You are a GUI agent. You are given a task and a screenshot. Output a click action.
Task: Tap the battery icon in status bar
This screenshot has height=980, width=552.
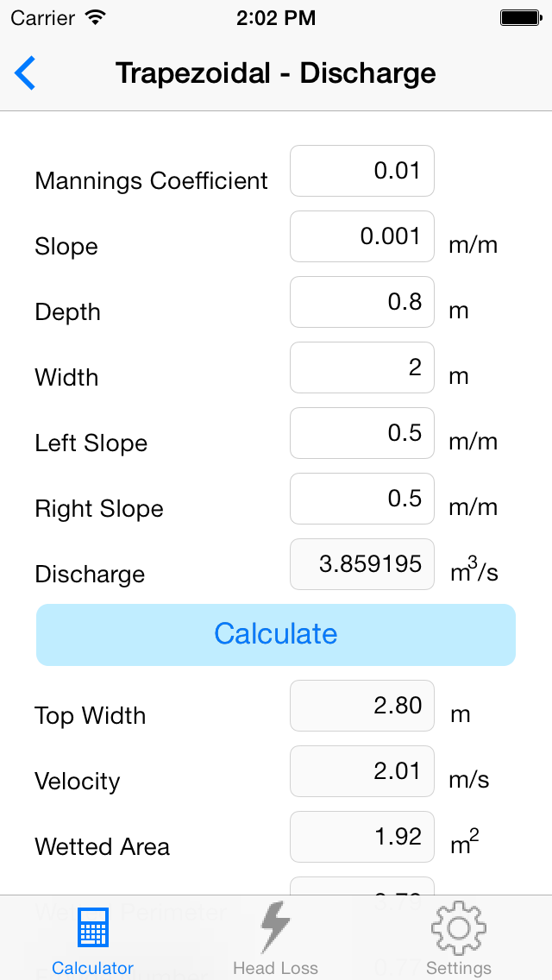(x=520, y=17)
